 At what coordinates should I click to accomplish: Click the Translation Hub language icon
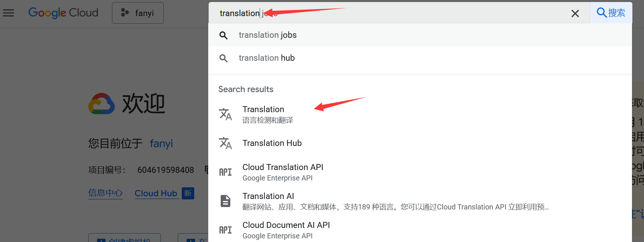click(x=226, y=143)
